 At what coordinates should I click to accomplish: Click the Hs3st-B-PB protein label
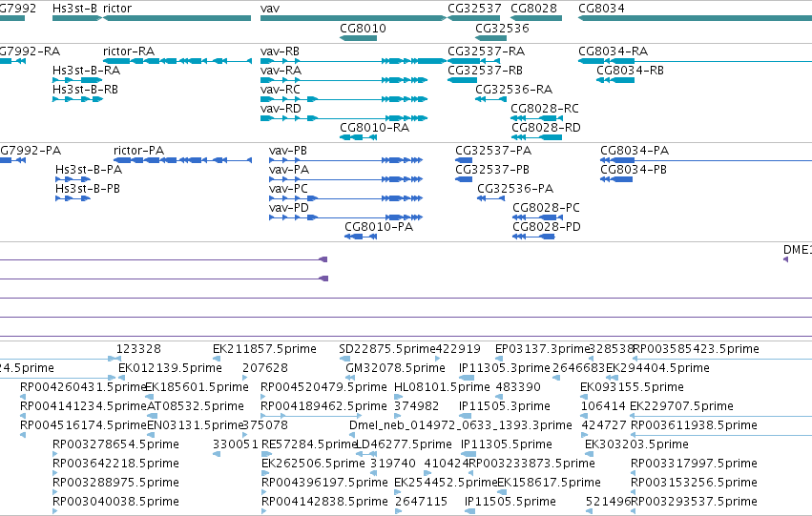coord(88,189)
